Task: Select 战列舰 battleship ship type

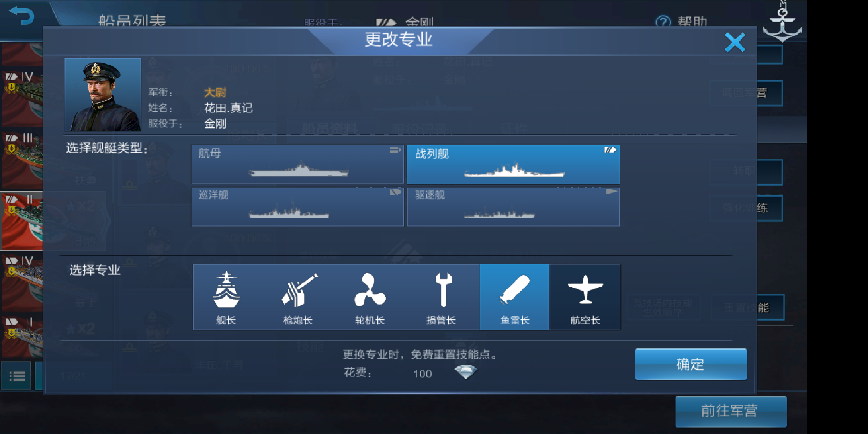Action: (514, 165)
